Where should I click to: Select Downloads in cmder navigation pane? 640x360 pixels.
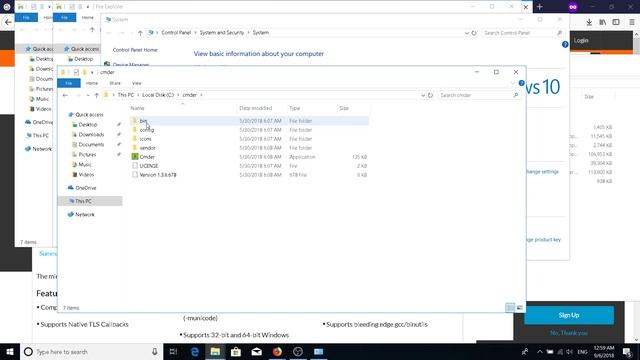pyautogui.click(x=91, y=135)
